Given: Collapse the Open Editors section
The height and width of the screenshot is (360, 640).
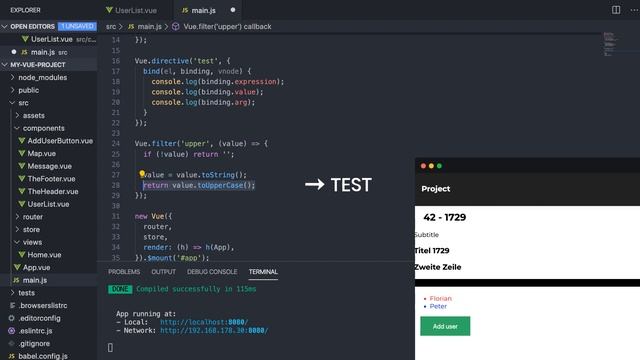Looking at the screenshot, I should click(x=5, y=27).
